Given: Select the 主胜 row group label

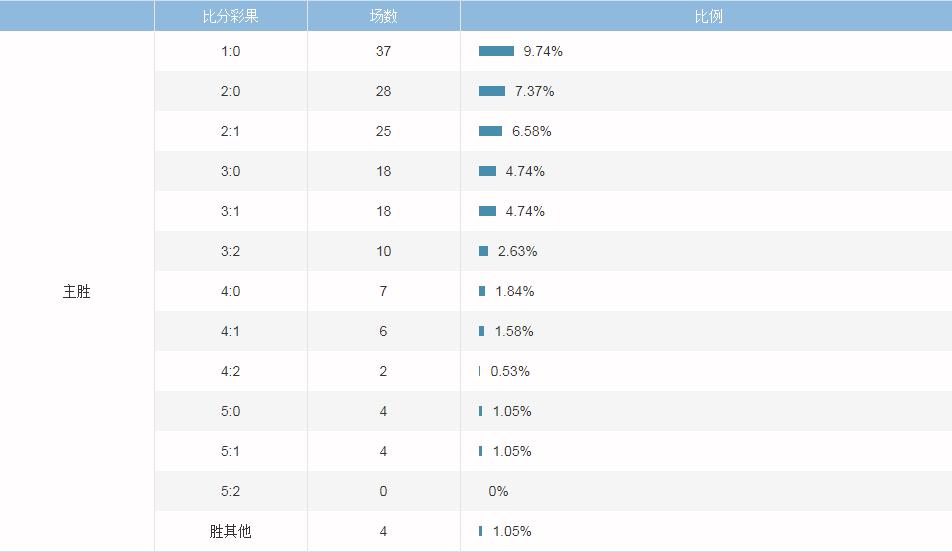Looking at the screenshot, I should point(77,291).
